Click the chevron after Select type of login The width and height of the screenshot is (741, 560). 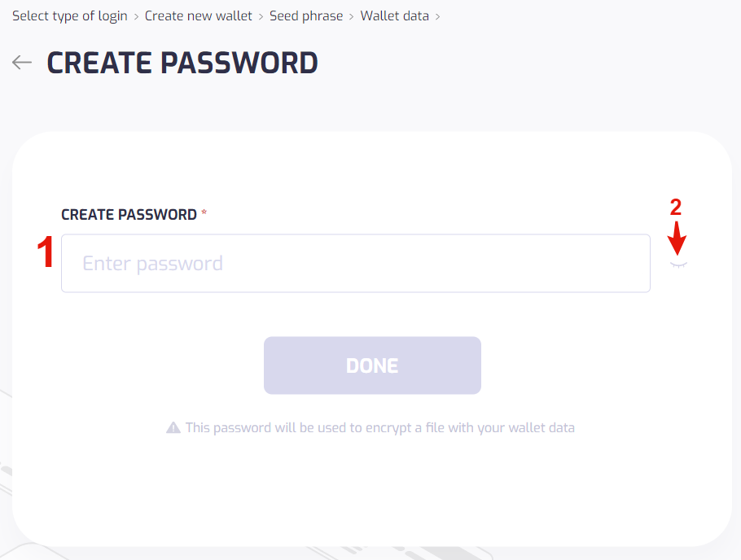pyautogui.click(x=135, y=15)
